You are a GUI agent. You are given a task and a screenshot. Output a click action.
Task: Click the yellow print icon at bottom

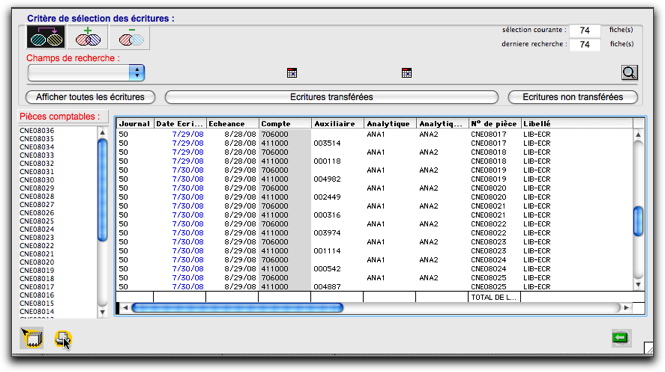[x=63, y=339]
